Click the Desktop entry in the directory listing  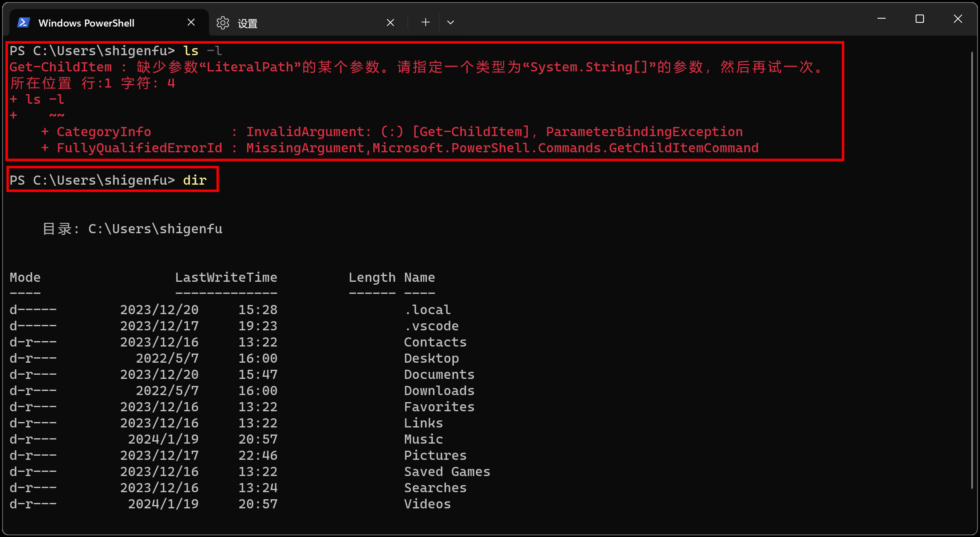click(431, 358)
